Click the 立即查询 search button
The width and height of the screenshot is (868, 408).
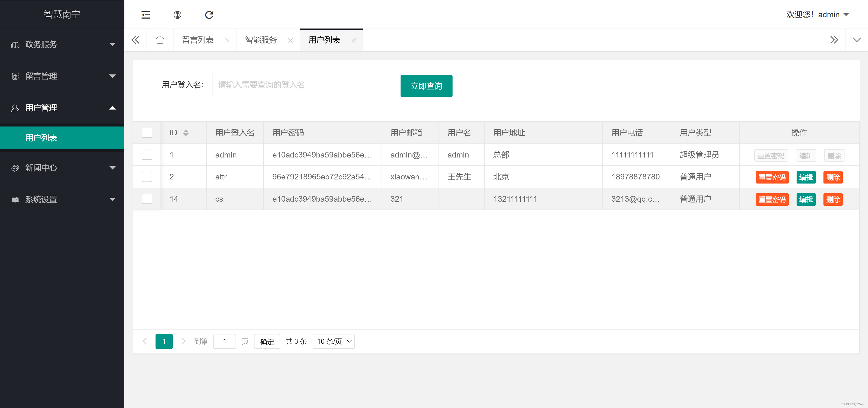pyautogui.click(x=426, y=86)
